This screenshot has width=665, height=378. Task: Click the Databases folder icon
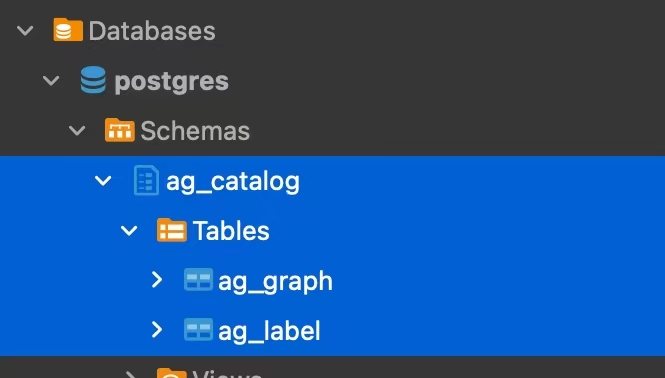[68, 30]
